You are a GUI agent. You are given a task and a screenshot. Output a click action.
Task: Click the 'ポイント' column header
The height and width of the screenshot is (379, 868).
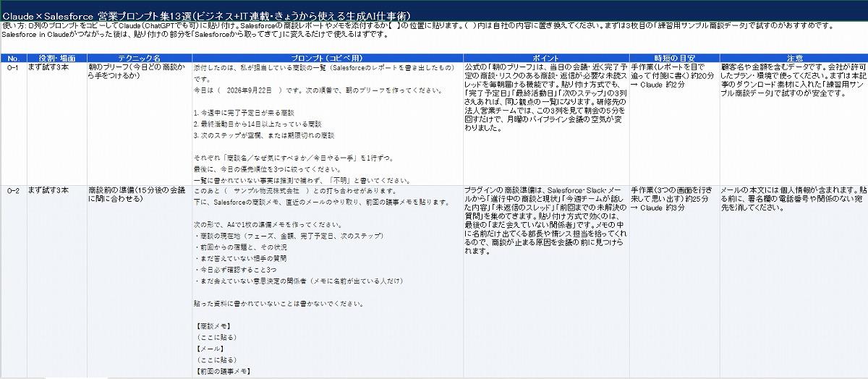(x=545, y=57)
